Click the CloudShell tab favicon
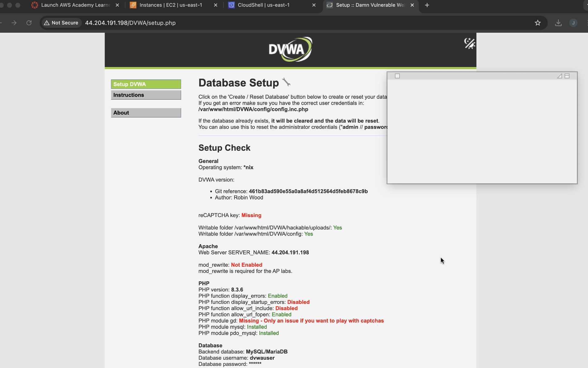The width and height of the screenshot is (588, 368). tap(231, 5)
